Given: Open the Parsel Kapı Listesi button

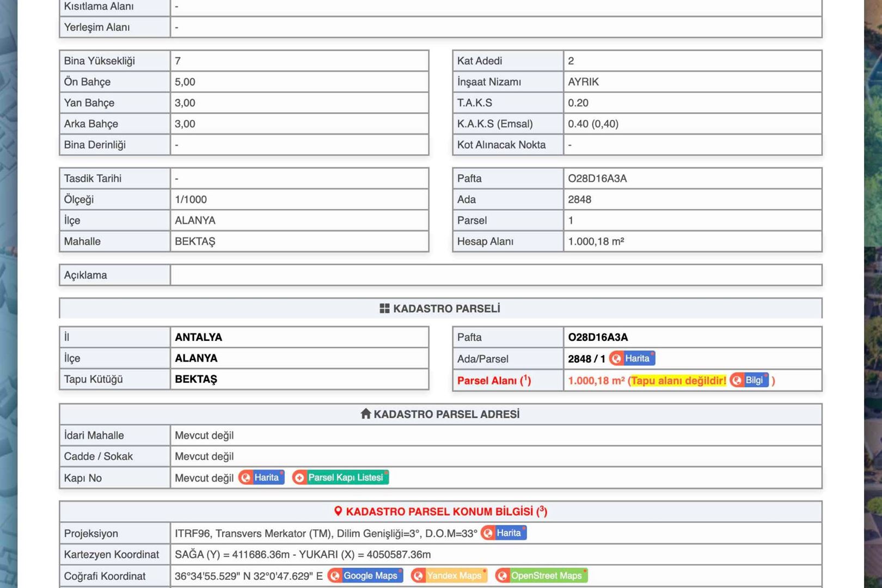Looking at the screenshot, I should click(x=340, y=477).
